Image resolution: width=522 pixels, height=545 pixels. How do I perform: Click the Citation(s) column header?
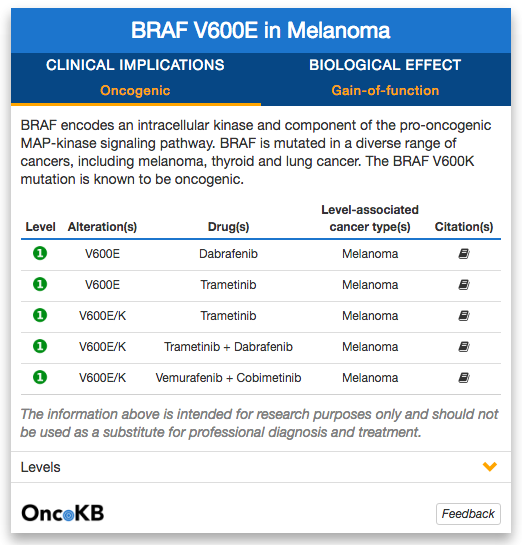[464, 227]
